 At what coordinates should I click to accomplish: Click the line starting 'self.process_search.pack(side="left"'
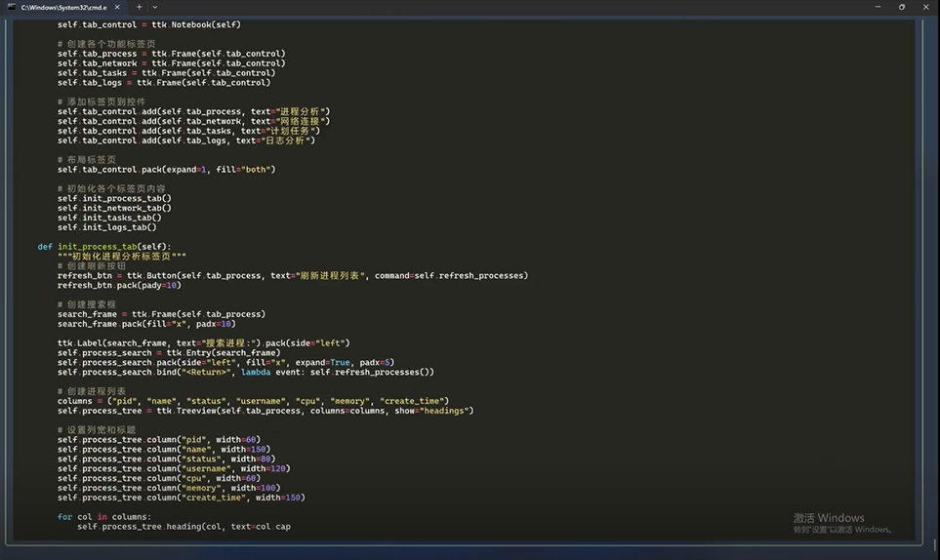pos(226,362)
